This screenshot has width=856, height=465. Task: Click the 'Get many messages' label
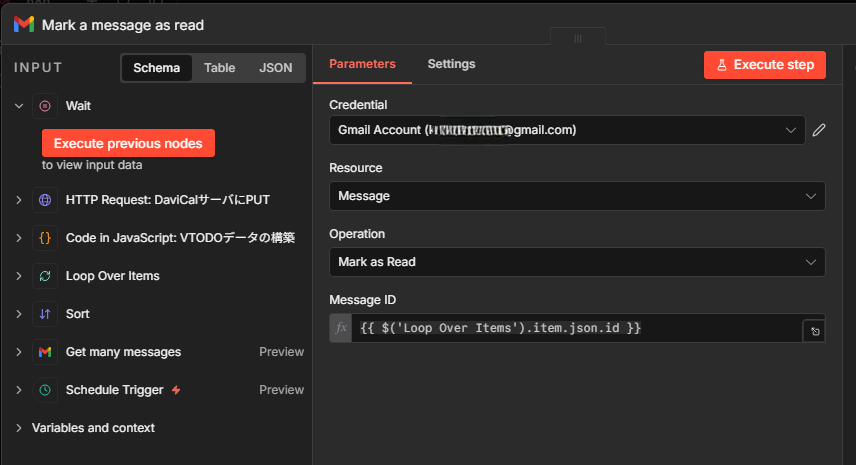tap(123, 352)
